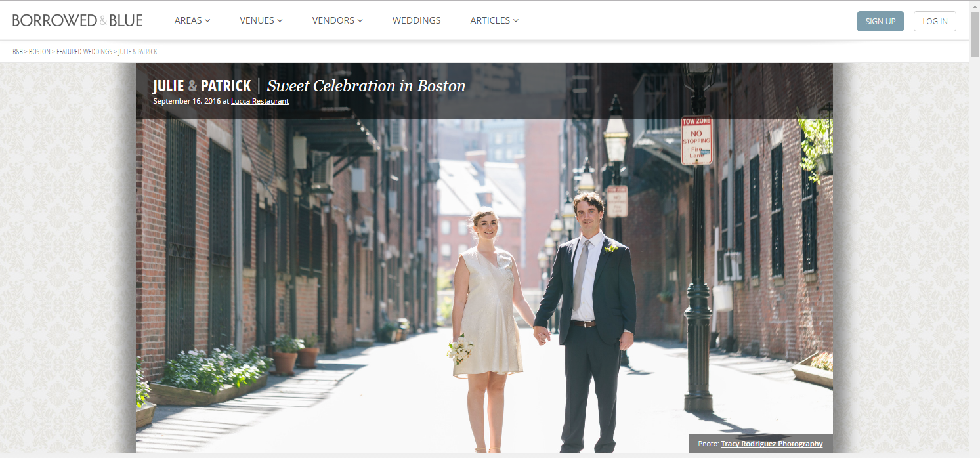The height and width of the screenshot is (458, 980).
Task: Select the JULIE & PATRICK article headline
Action: pyautogui.click(x=201, y=85)
